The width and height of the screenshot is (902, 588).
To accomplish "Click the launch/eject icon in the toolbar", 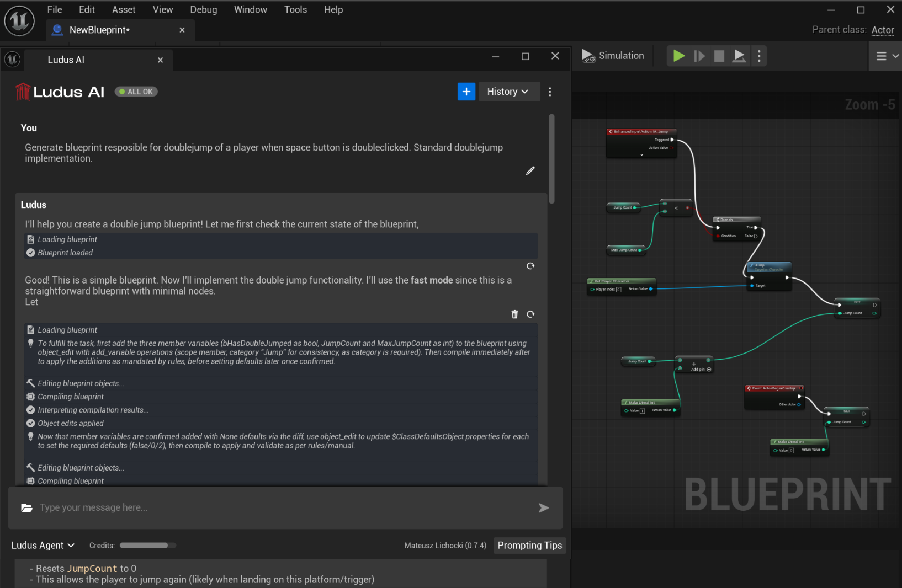I will [739, 56].
